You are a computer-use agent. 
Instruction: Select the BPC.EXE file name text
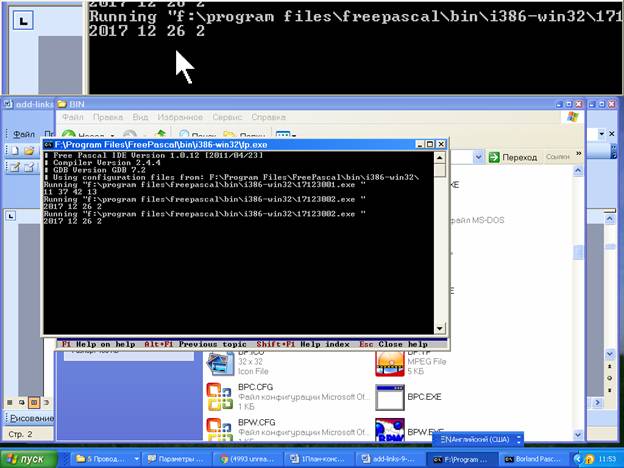[x=424, y=397]
